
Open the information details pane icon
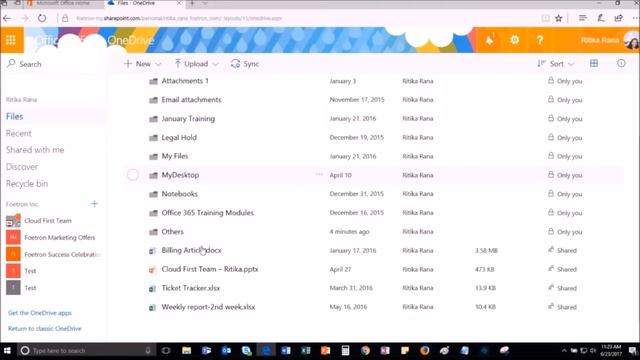pyautogui.click(x=621, y=63)
